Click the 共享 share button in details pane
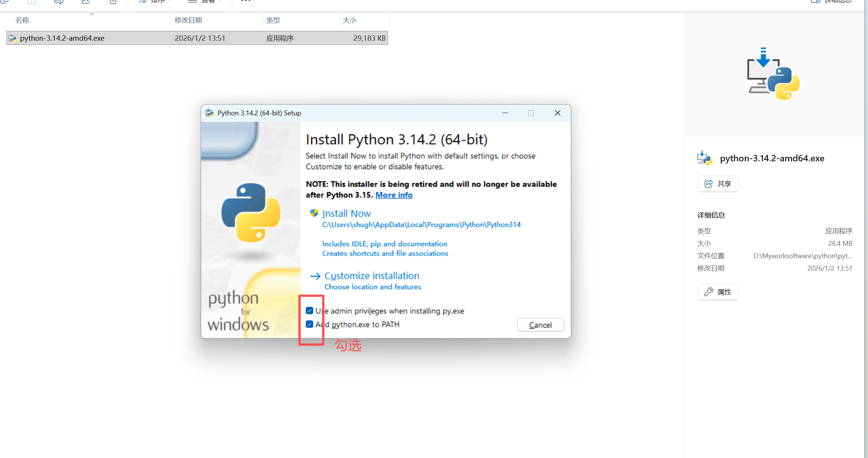The height and width of the screenshot is (458, 868). coord(717,184)
